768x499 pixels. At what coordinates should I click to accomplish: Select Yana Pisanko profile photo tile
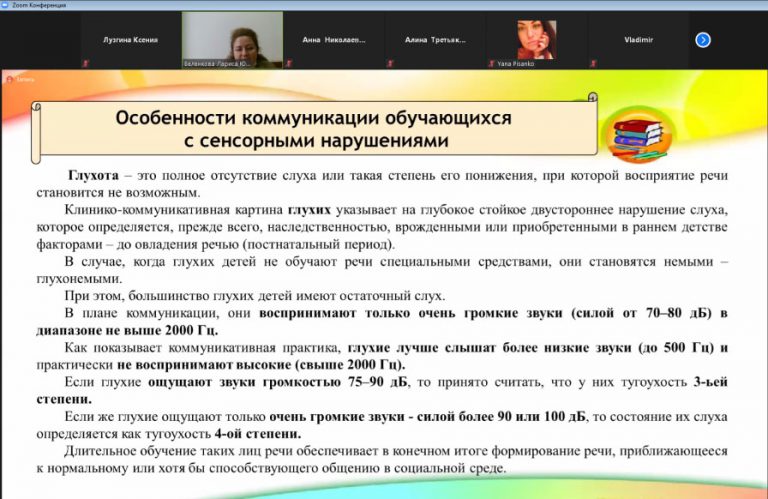[x=536, y=38]
